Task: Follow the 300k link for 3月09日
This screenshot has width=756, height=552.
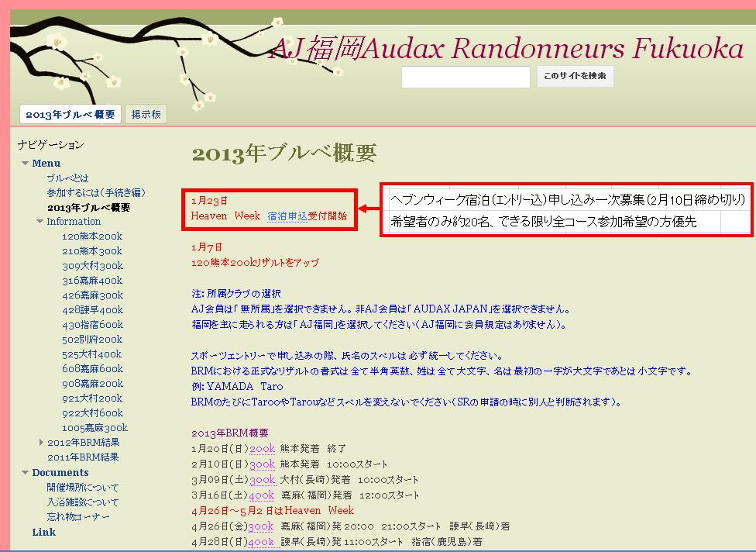Action: (263, 480)
